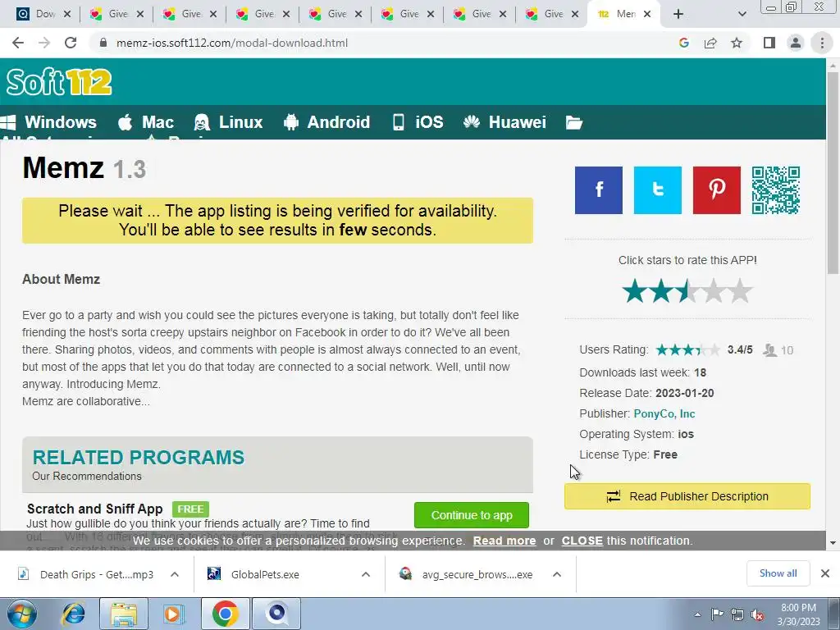Screen dimensions: 840x630
Task: Share on Twitter icon
Action: 657,190
